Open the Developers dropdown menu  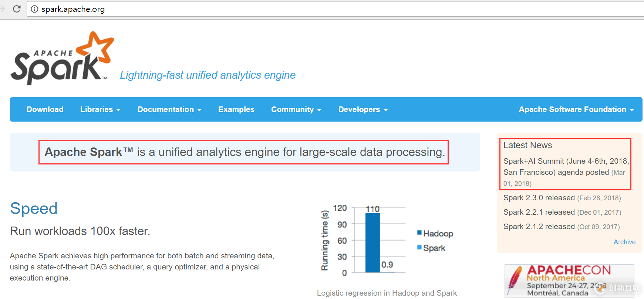click(363, 109)
